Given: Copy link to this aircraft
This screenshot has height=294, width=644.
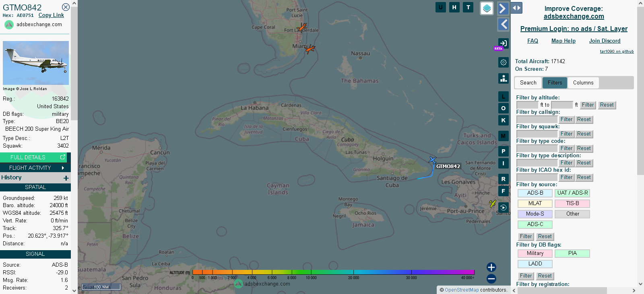Looking at the screenshot, I should coord(51,15).
